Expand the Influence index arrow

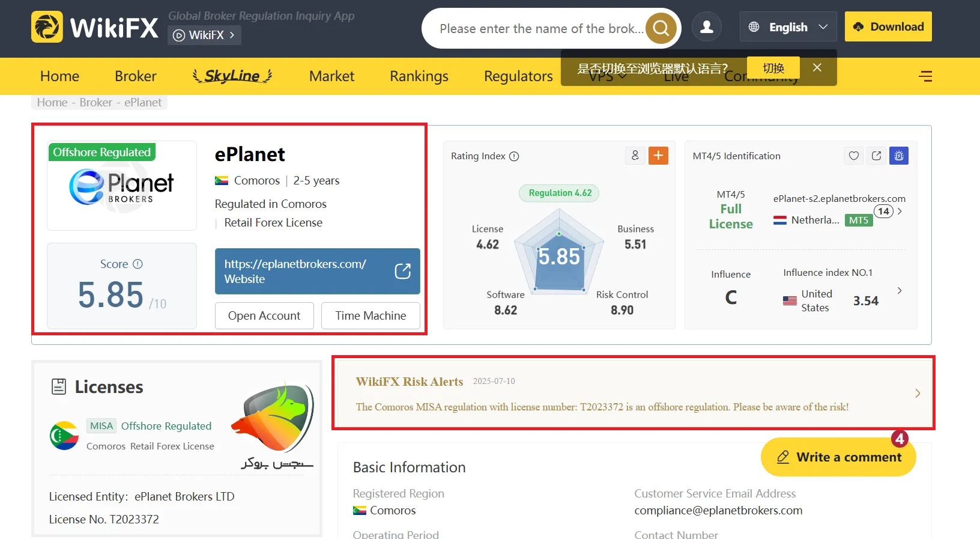click(x=900, y=291)
